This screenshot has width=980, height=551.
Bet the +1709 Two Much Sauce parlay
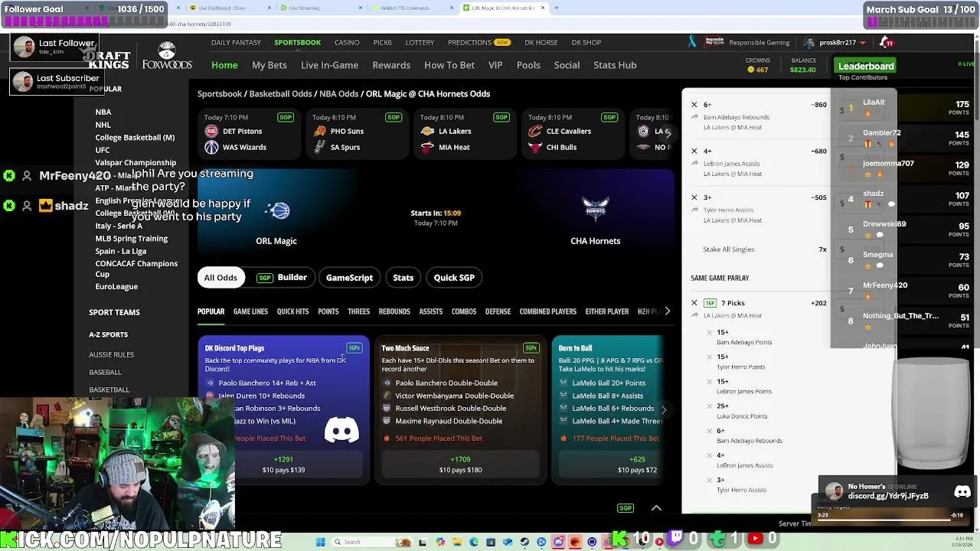pos(460,465)
